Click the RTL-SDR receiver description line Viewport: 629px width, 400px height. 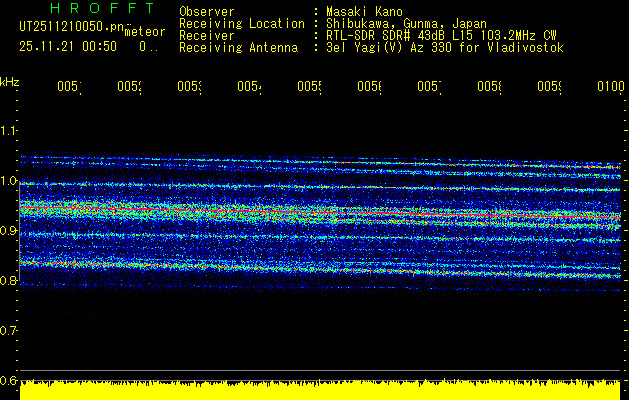441,36
